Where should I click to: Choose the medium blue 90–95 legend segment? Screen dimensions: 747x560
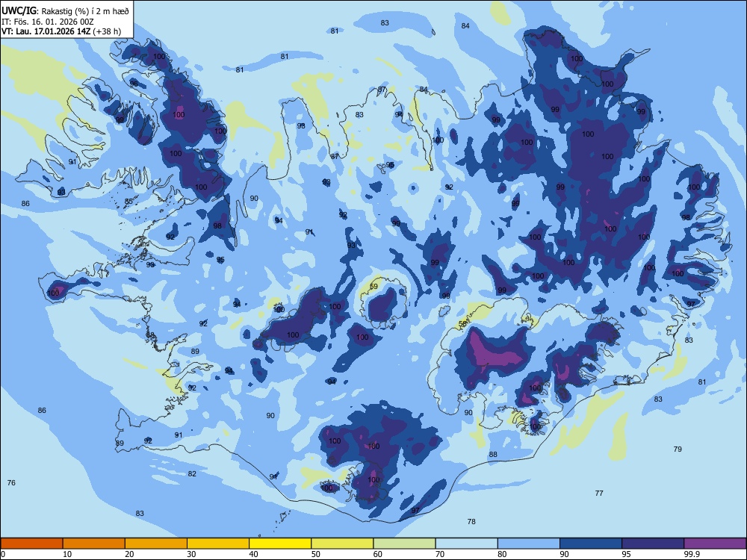[591, 544]
